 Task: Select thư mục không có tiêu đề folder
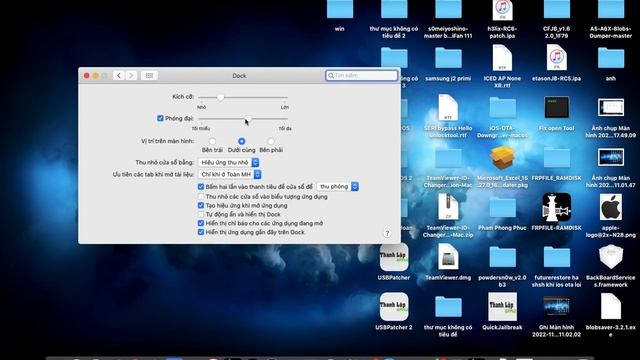[448, 307]
